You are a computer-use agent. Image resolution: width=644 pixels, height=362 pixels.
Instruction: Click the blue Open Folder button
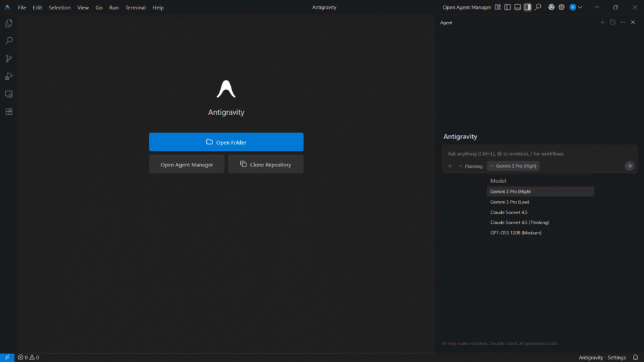pos(226,142)
